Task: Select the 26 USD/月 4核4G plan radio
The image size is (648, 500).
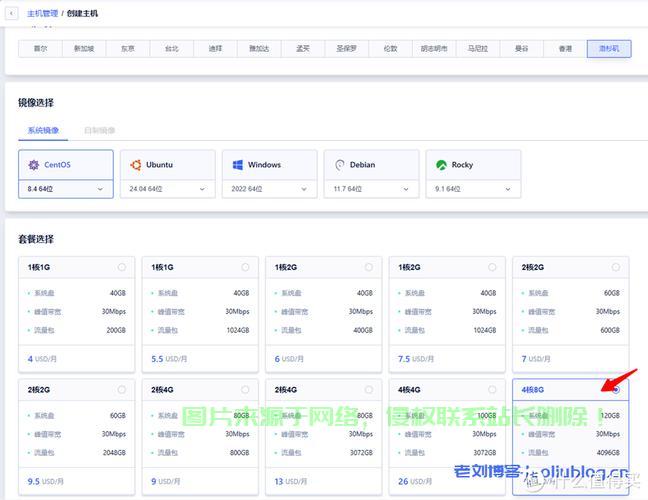Action: (492, 389)
